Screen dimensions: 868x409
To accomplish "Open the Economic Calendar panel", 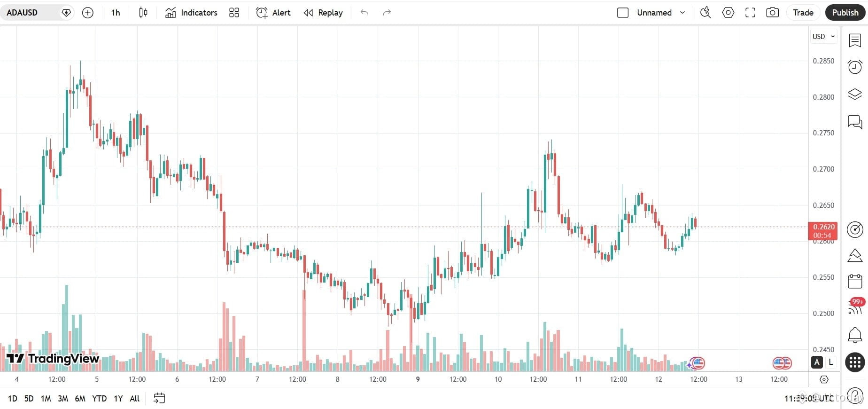I will [854, 281].
